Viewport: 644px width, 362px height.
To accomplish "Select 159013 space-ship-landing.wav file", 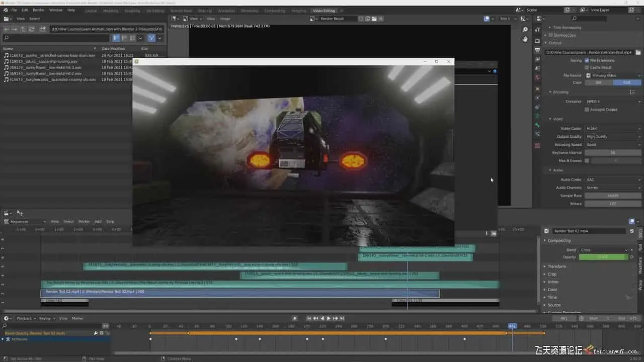I will tap(41, 61).
